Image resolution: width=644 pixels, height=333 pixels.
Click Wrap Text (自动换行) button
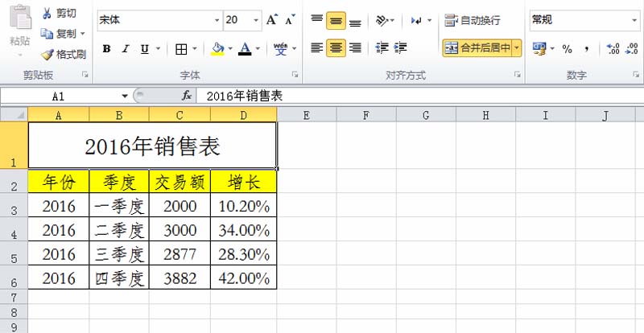pos(473,20)
